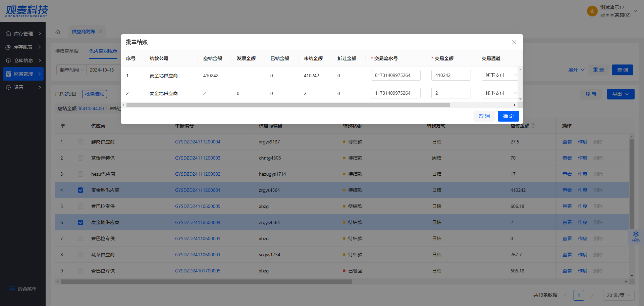Click 确定 to confirm settlement

(x=508, y=116)
